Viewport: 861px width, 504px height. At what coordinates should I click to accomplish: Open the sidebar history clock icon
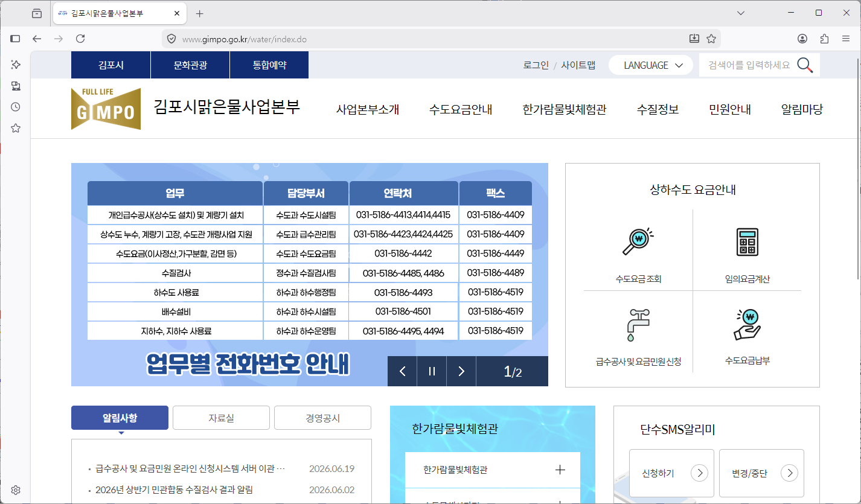coord(16,107)
